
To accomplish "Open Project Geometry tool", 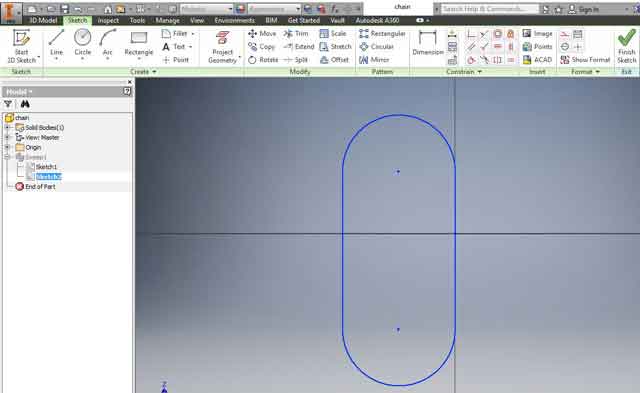I will pyautogui.click(x=222, y=47).
